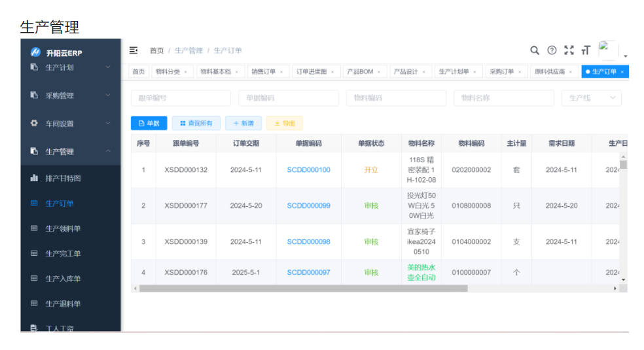
Task: Switch to the 产品BOM tab
Action: tap(361, 72)
